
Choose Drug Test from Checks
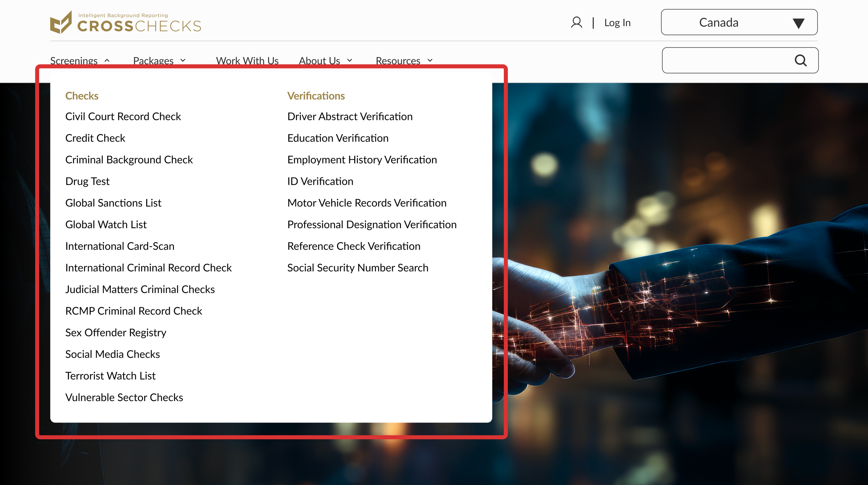[87, 181]
